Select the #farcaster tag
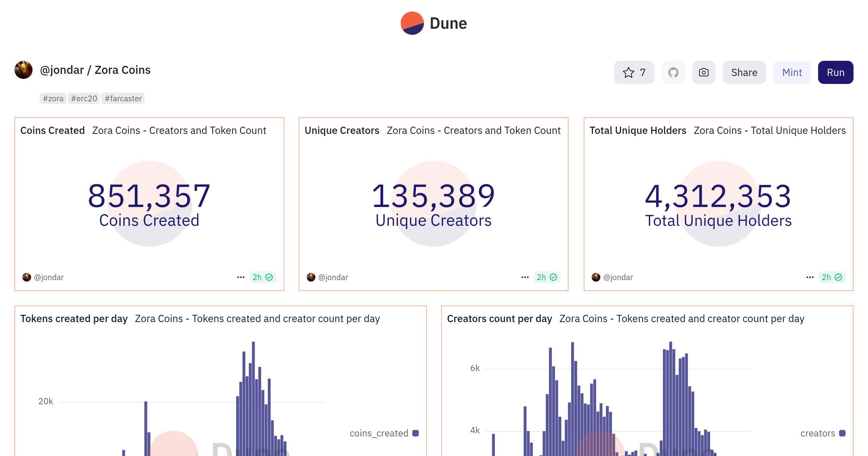Image resolution: width=868 pixels, height=456 pixels. (x=123, y=98)
